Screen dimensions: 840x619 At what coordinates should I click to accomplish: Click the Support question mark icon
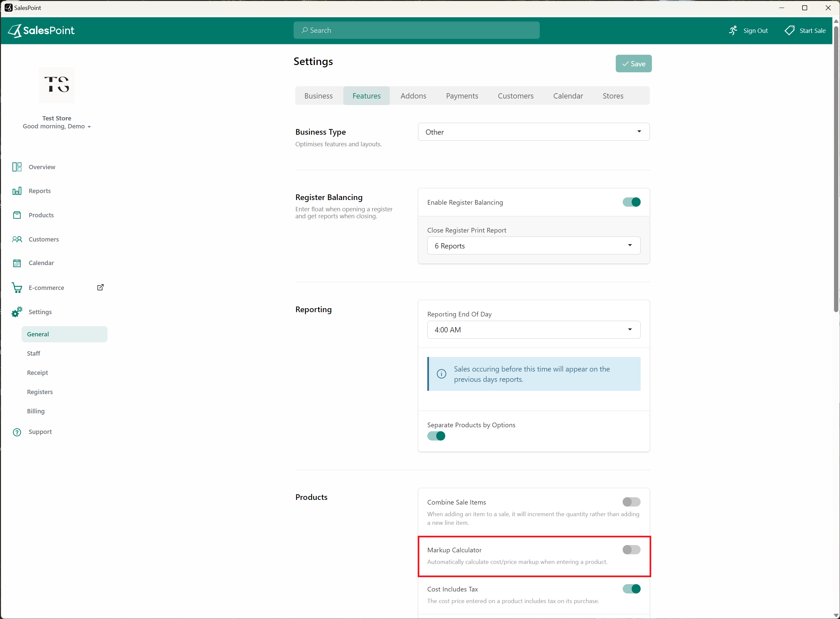coord(17,432)
